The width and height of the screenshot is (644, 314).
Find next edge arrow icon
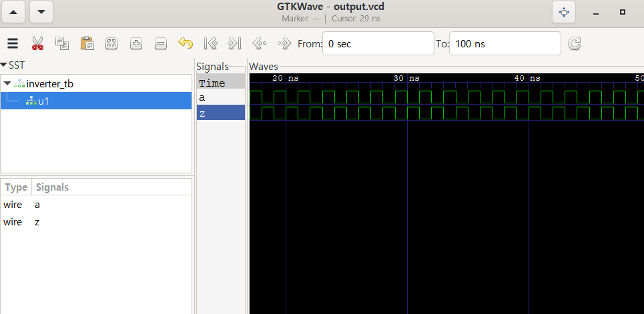(284, 43)
